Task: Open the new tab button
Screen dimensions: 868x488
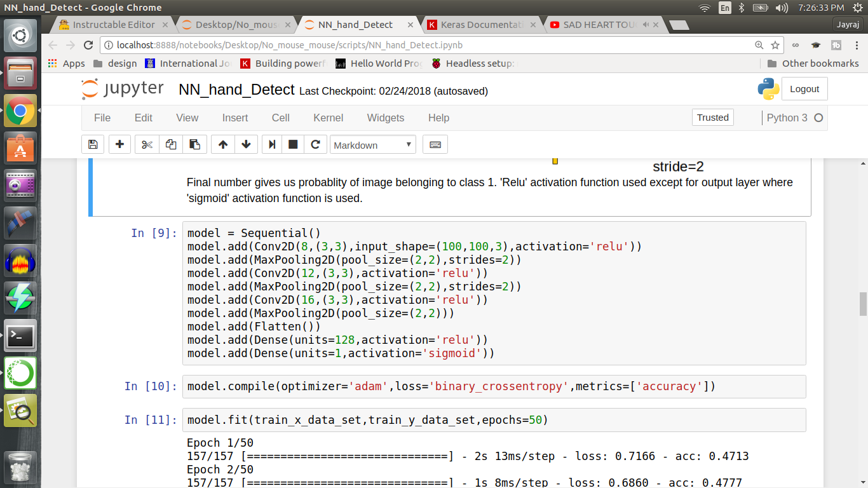Action: pyautogui.click(x=679, y=25)
